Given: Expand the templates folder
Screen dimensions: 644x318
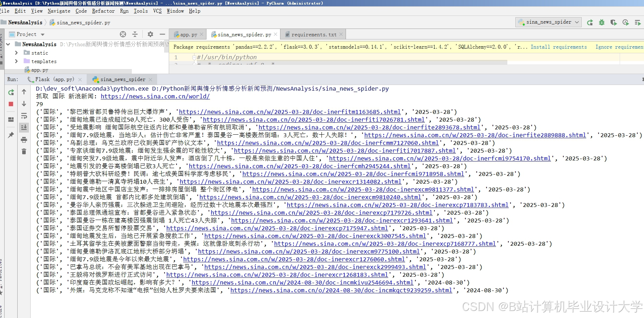Looking at the screenshot, I should (16, 61).
